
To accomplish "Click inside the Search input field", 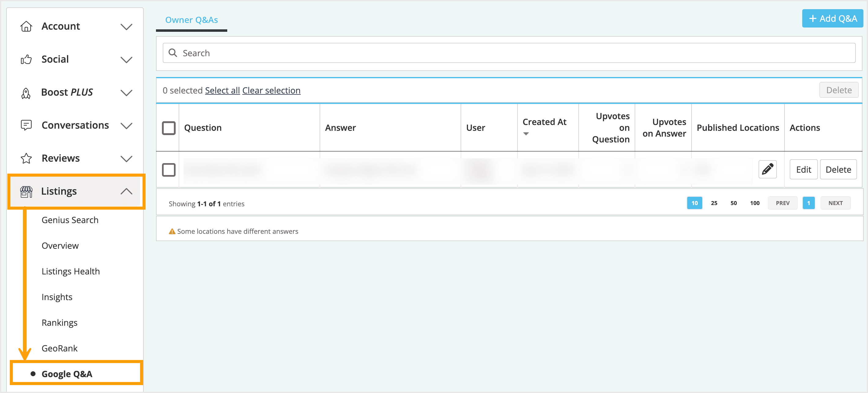I will [x=404, y=53].
